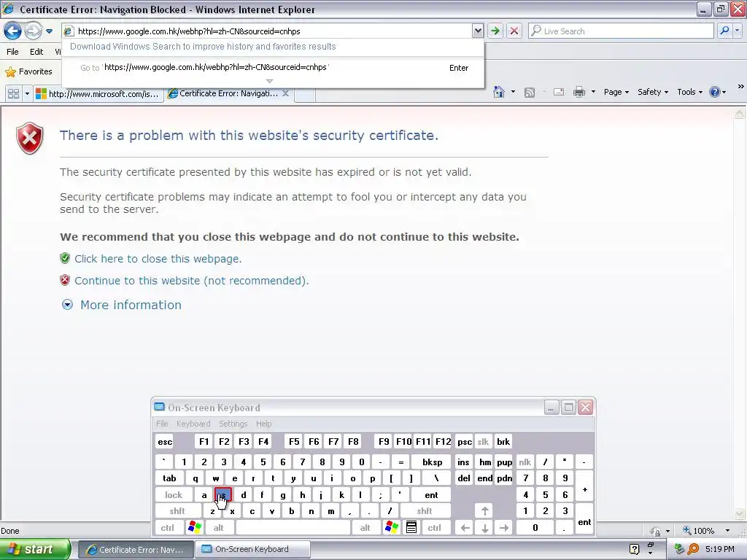Click the Read Mail icon
This screenshot has width=747, height=560.
coord(559,92)
